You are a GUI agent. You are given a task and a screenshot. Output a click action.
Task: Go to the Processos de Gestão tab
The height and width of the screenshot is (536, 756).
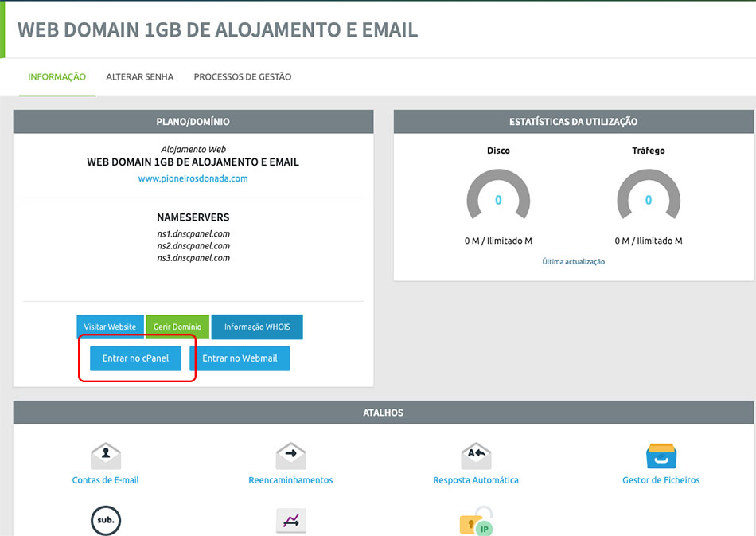(243, 77)
